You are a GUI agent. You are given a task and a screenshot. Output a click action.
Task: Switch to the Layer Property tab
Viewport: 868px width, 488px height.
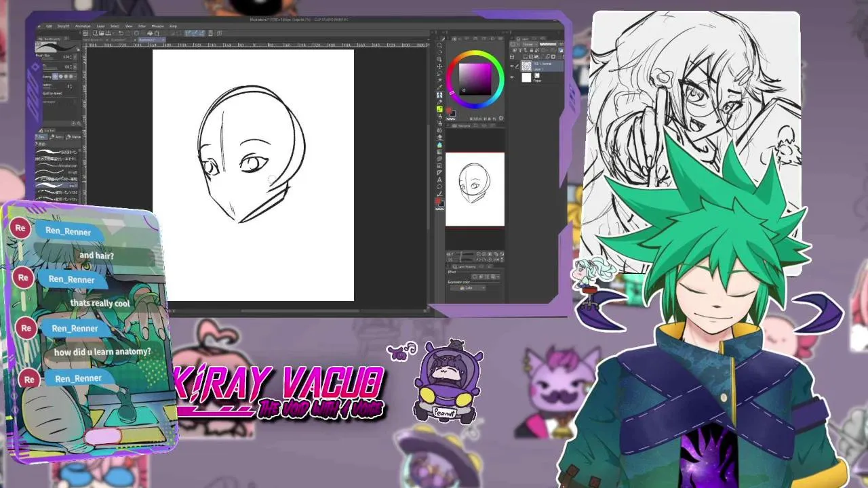tap(465, 266)
